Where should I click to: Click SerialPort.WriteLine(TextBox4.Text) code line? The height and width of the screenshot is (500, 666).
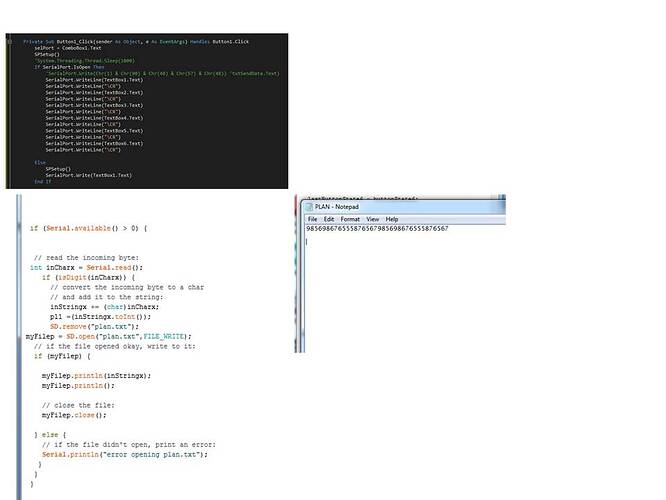point(94,118)
